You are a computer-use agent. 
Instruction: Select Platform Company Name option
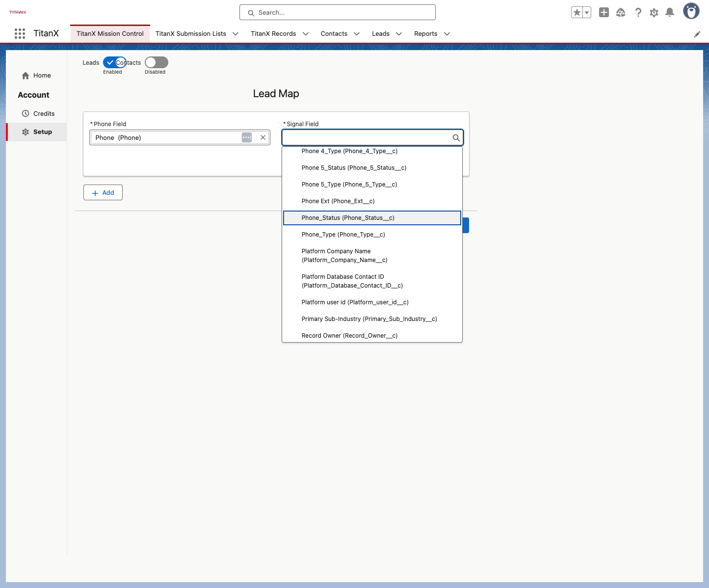tap(372, 256)
